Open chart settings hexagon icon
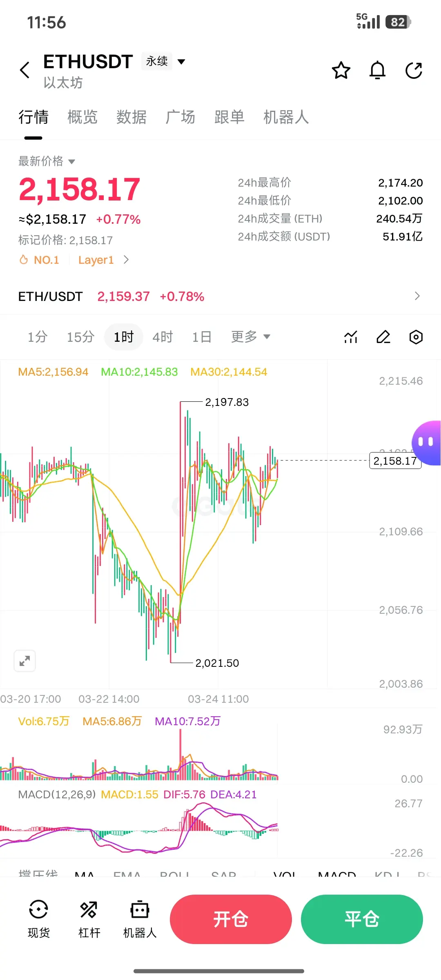 tap(416, 337)
